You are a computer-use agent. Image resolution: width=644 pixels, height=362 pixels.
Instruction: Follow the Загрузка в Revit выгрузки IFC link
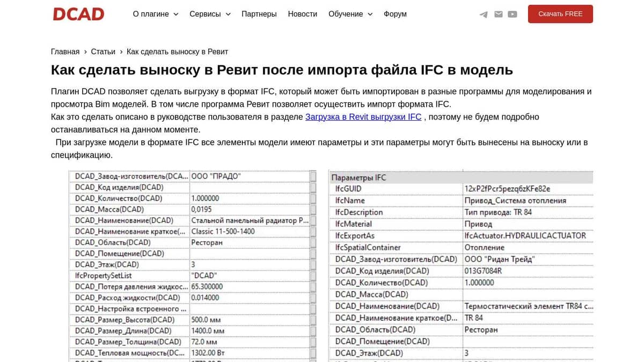point(363,117)
